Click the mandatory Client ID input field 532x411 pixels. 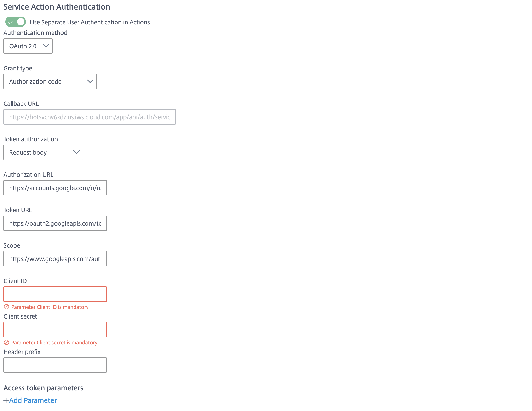coord(55,294)
